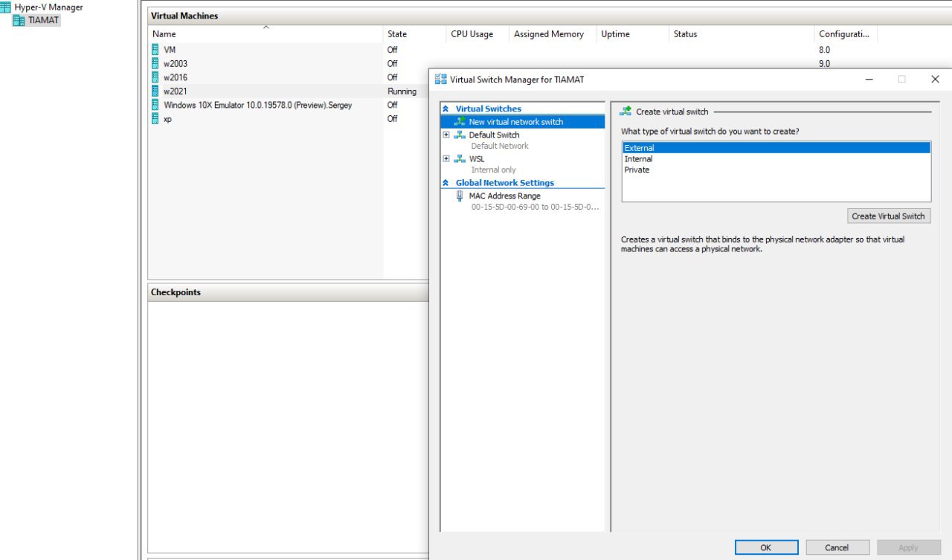Minimize the Virtual Switch Manager window
952x560 pixels.
(869, 79)
